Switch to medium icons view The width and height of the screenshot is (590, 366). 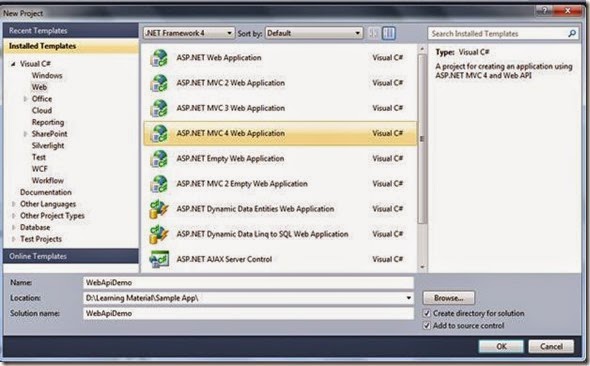pos(389,33)
